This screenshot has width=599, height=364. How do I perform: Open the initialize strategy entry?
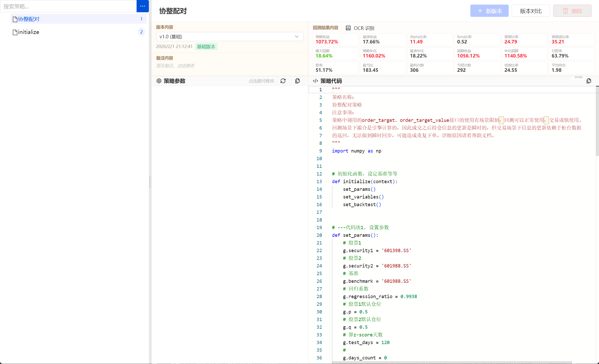tap(28, 32)
